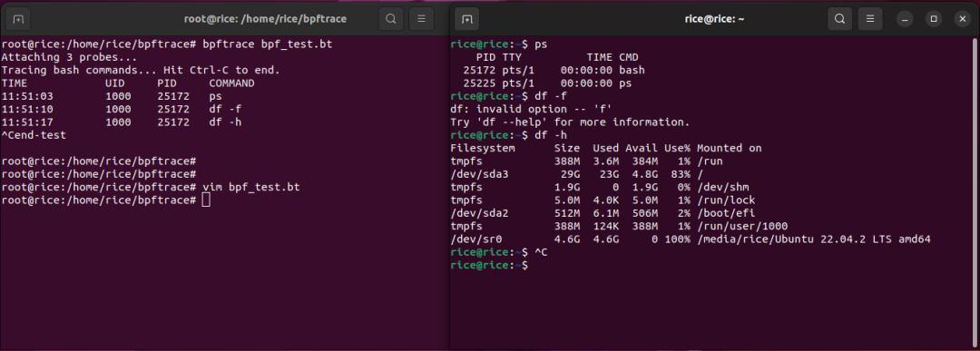Add a new tab in the rice@rice terminal
This screenshot has height=351, width=980.
pos(467,19)
